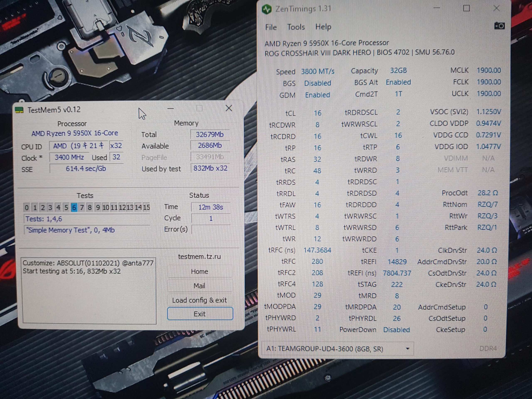Click the Cycle count field

coord(211,218)
